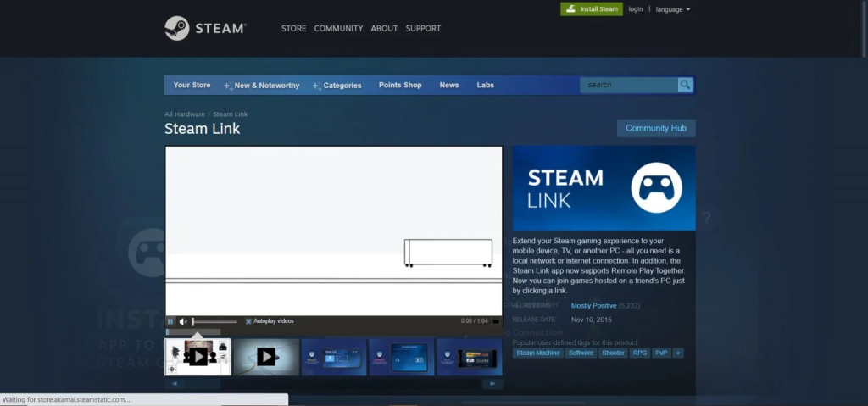
Task: Select the fourth screenshot thumbnail
Action: (x=402, y=357)
